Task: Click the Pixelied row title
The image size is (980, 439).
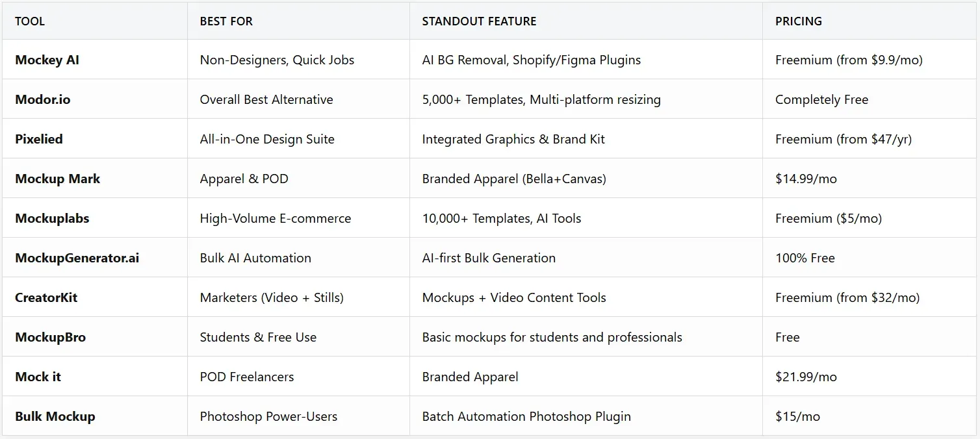Action: click(39, 139)
